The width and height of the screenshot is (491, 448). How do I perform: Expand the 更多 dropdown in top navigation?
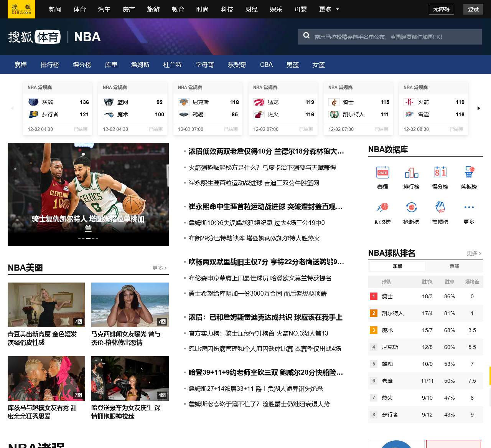[x=329, y=9]
